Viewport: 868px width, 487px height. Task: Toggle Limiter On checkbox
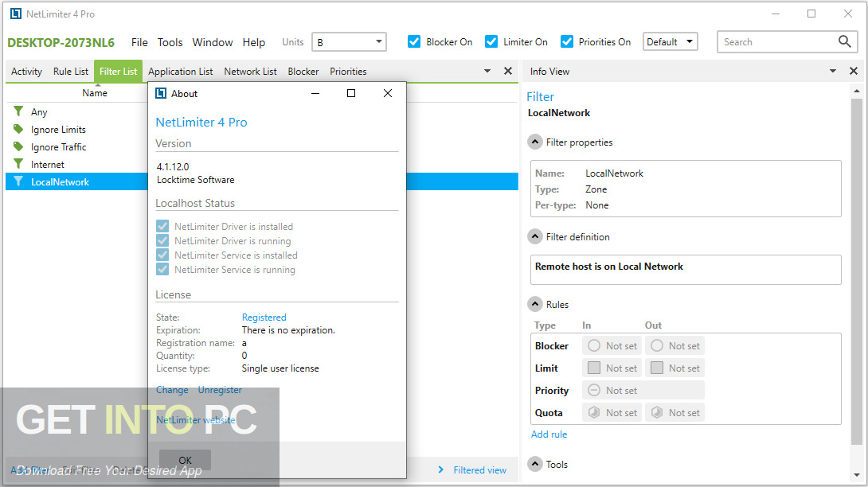pyautogui.click(x=491, y=41)
